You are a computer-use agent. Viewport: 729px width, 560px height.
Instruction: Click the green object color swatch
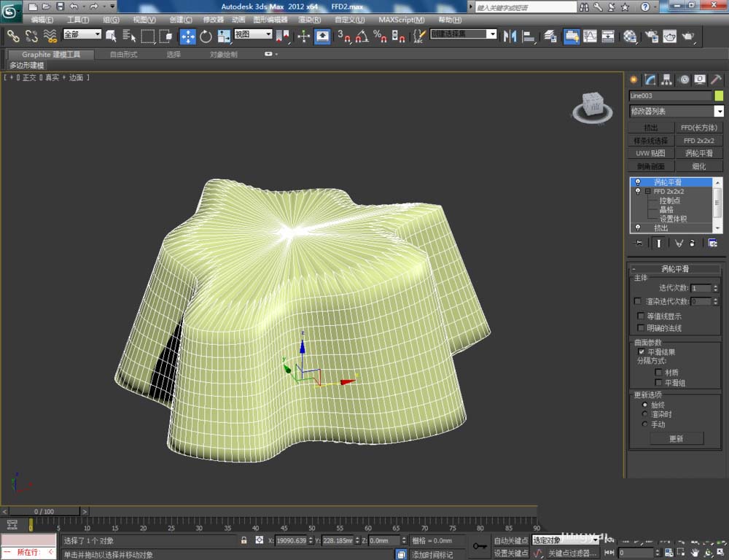tap(719, 96)
